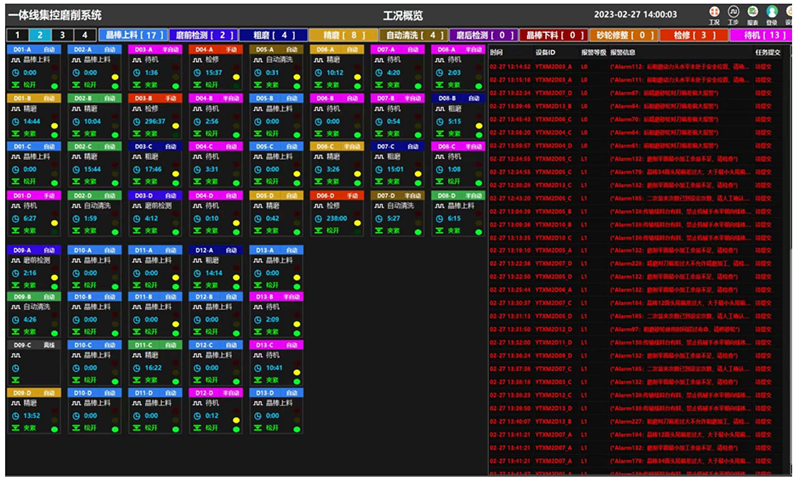800x487 pixels.
Task: Open the D04-A 手动 device header
Action: 214,48
